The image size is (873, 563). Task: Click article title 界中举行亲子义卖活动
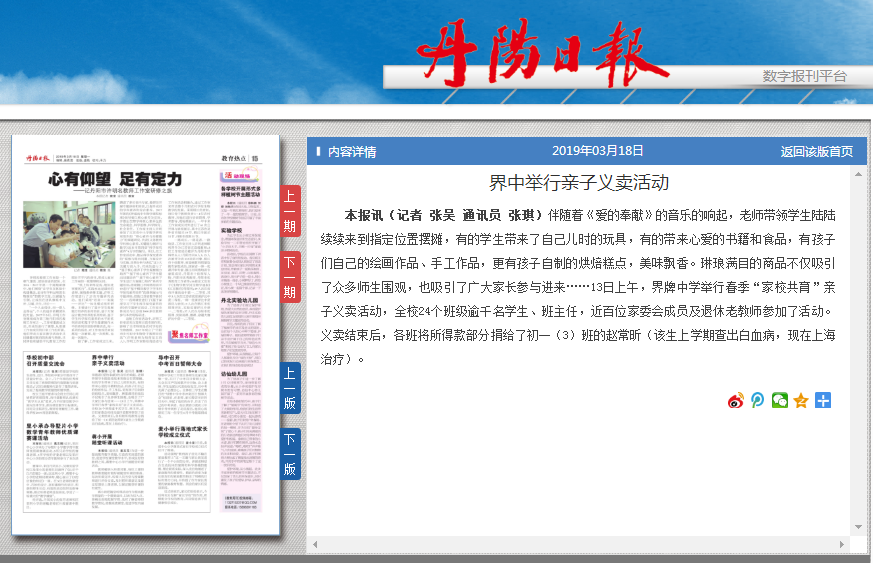pyautogui.click(x=578, y=183)
